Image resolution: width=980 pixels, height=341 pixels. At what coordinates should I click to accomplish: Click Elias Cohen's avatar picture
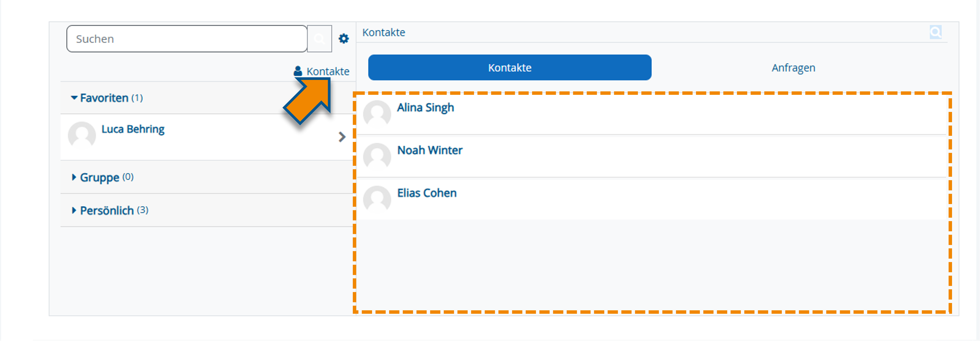coord(377,199)
